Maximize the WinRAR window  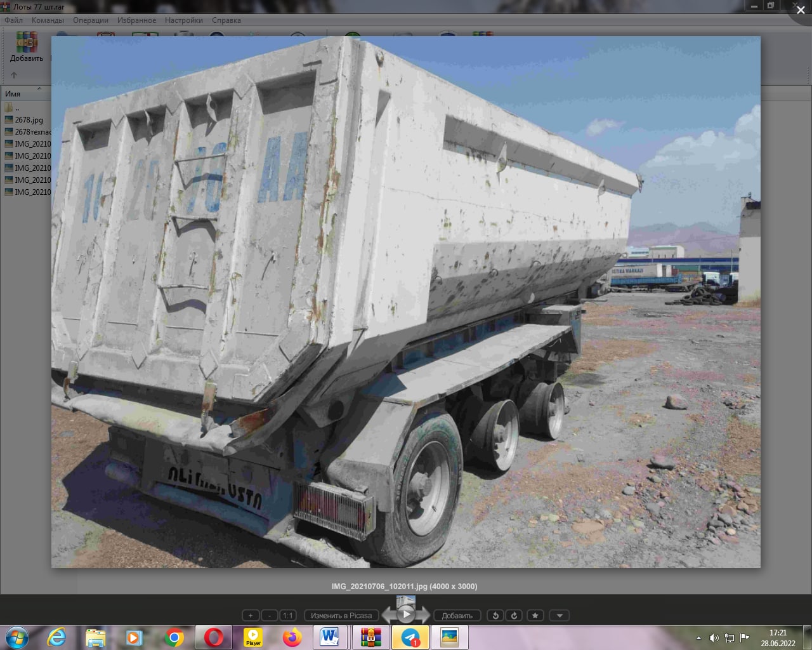point(771,6)
